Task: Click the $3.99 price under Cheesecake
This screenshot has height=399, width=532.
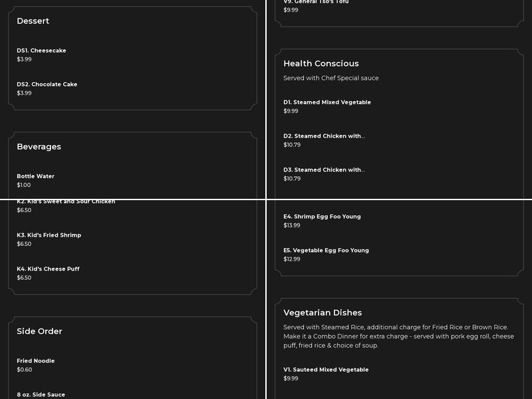Action: (25, 60)
